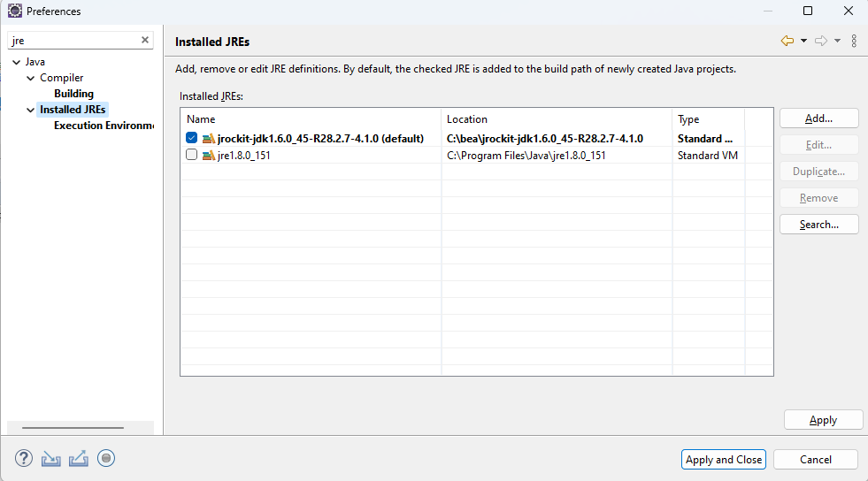
Task: Select Building in the preferences tree
Action: click(73, 94)
